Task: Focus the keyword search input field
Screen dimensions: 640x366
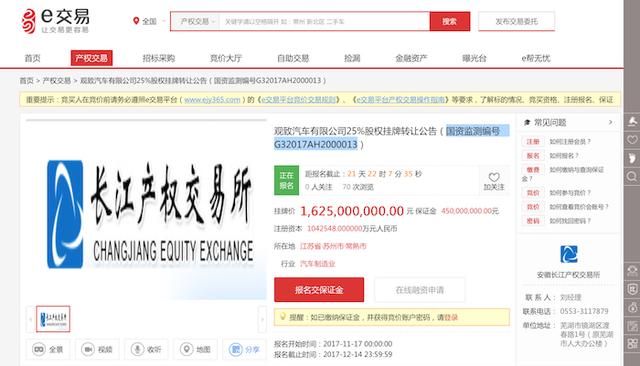Action: [x=324, y=21]
